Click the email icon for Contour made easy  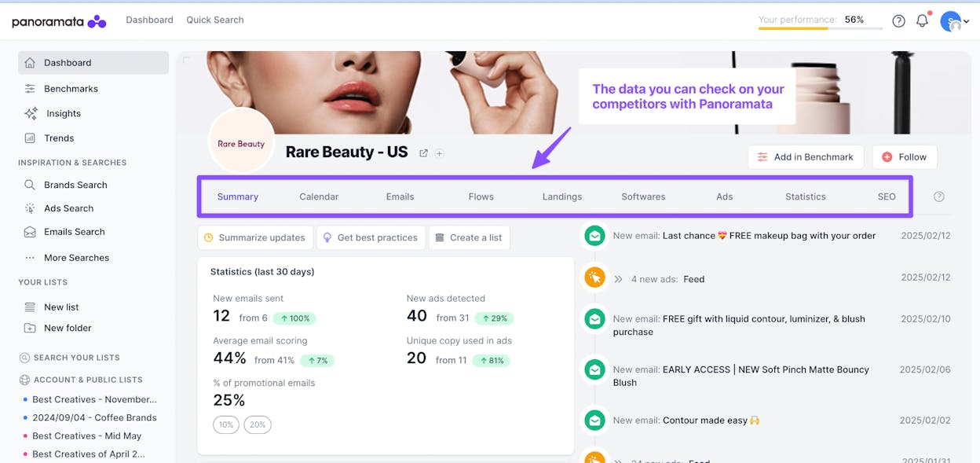(594, 421)
